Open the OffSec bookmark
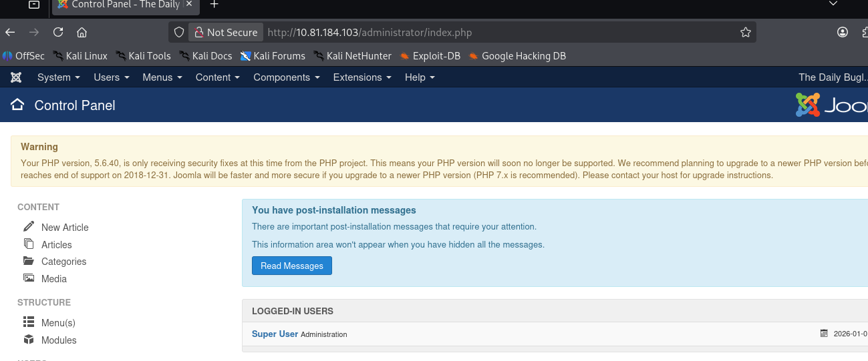The width and height of the screenshot is (868, 361). (x=24, y=56)
